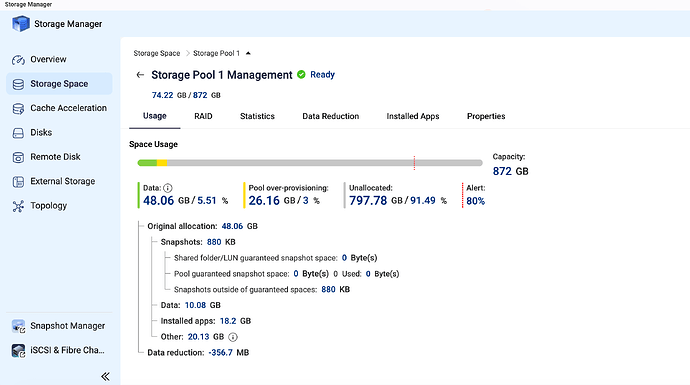690x385 pixels.
Task: Open the Overview section icon
Action: pos(18,59)
